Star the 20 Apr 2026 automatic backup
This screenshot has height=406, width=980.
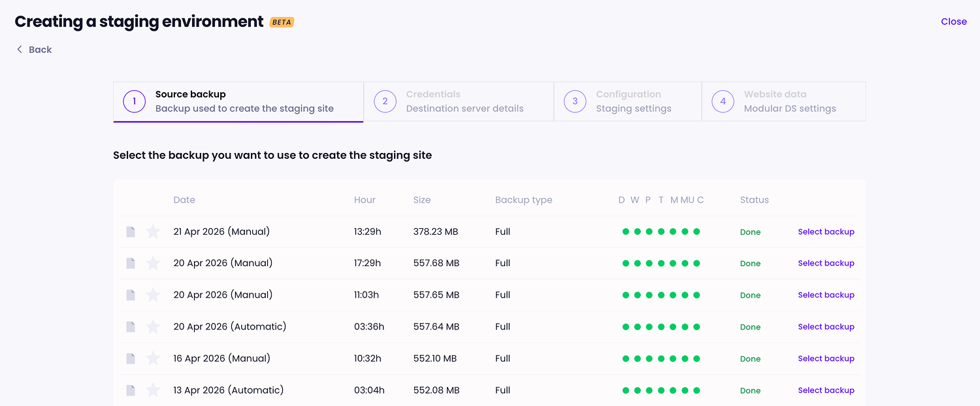point(153,326)
